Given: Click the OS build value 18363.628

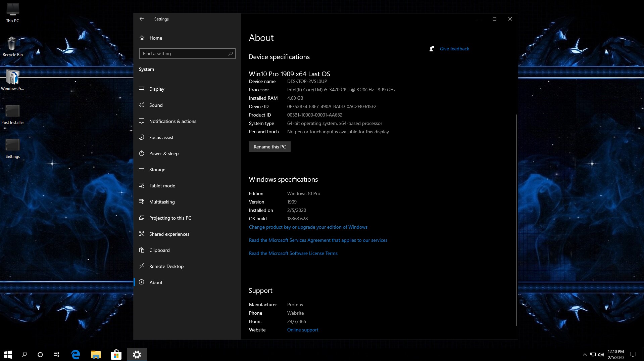Looking at the screenshot, I should coord(297,219).
